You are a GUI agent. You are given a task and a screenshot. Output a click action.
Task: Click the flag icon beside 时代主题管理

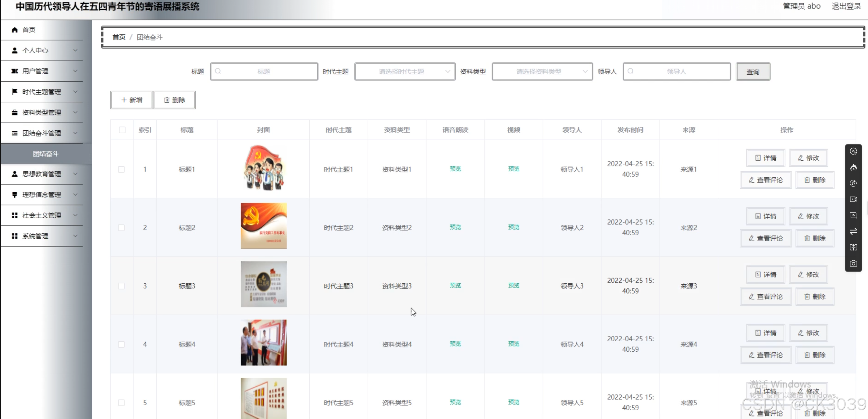point(15,92)
